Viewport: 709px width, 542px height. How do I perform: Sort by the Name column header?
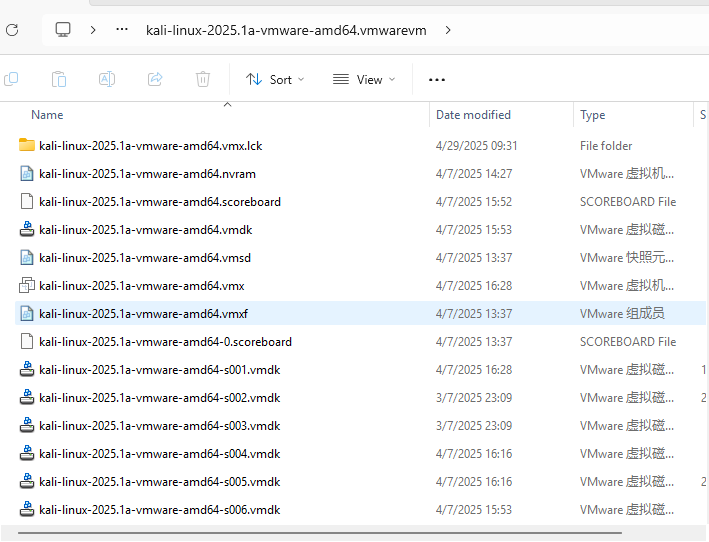(47, 115)
